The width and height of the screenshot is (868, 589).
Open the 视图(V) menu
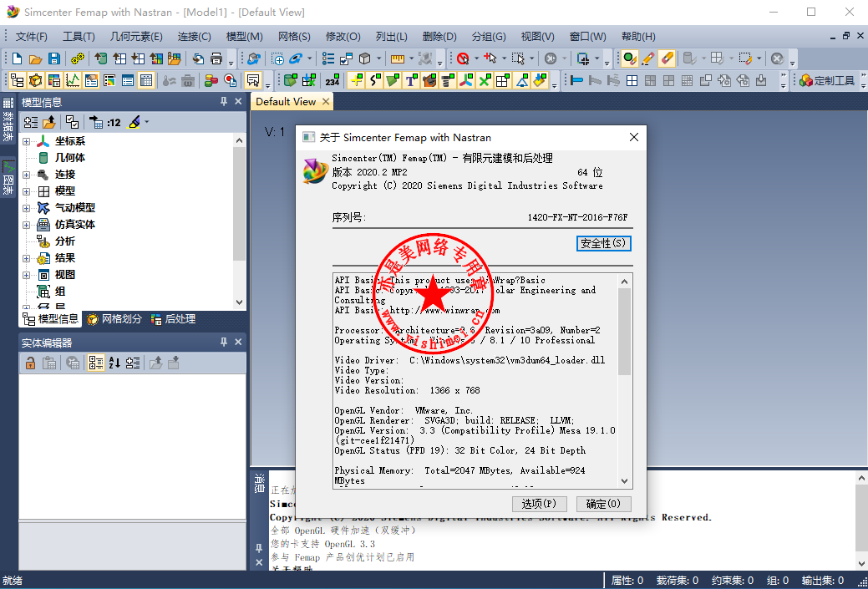pyautogui.click(x=537, y=37)
